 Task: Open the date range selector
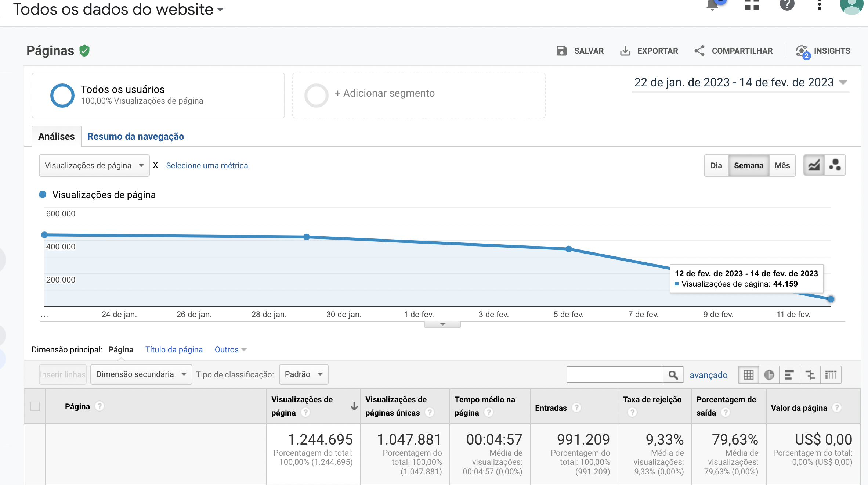[740, 82]
